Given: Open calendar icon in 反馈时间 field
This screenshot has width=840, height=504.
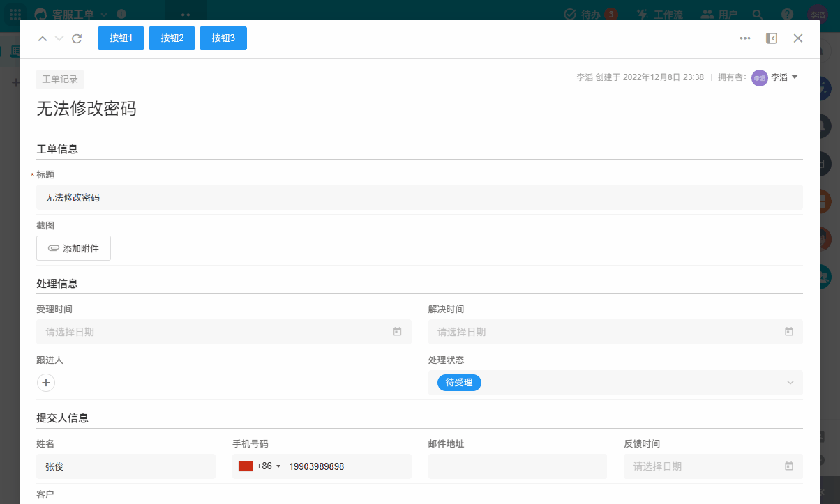Looking at the screenshot, I should click(x=789, y=466).
